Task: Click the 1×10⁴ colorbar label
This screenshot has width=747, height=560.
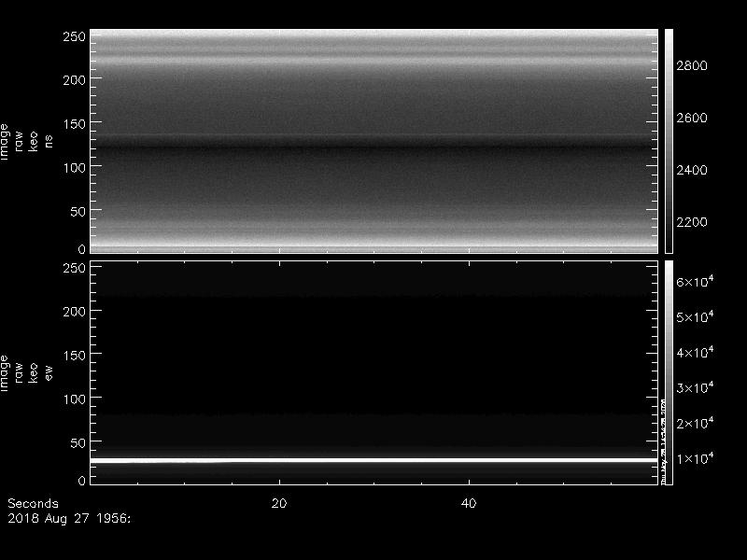Action: pyautogui.click(x=695, y=458)
